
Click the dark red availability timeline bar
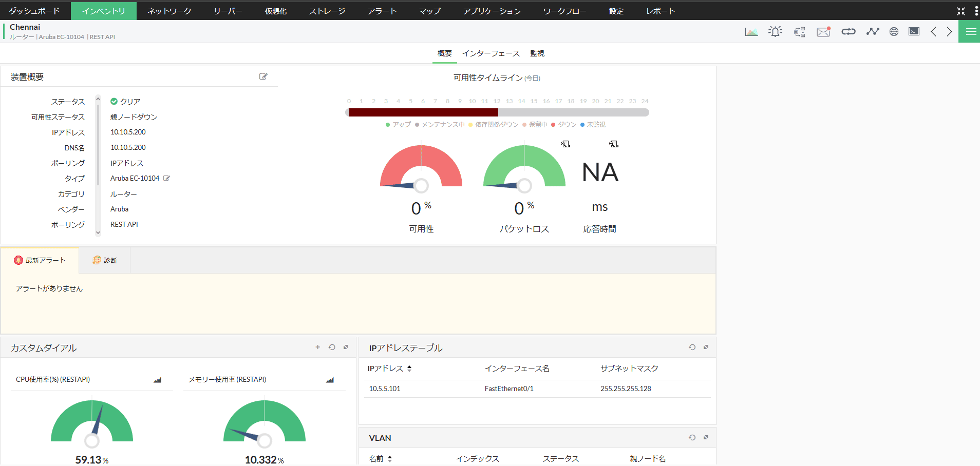pos(423,112)
